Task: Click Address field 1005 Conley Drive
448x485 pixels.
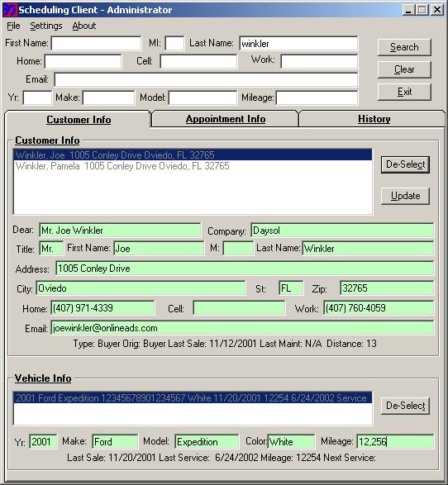Action: [245, 269]
